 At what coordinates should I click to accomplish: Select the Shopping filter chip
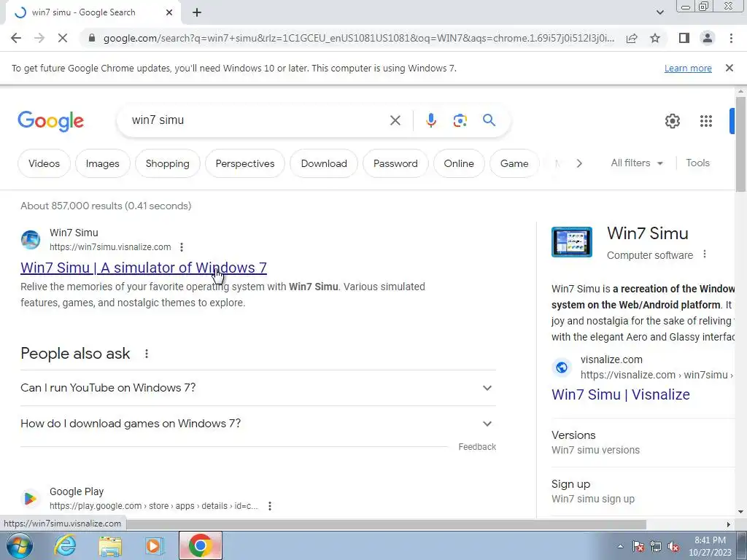coord(167,163)
